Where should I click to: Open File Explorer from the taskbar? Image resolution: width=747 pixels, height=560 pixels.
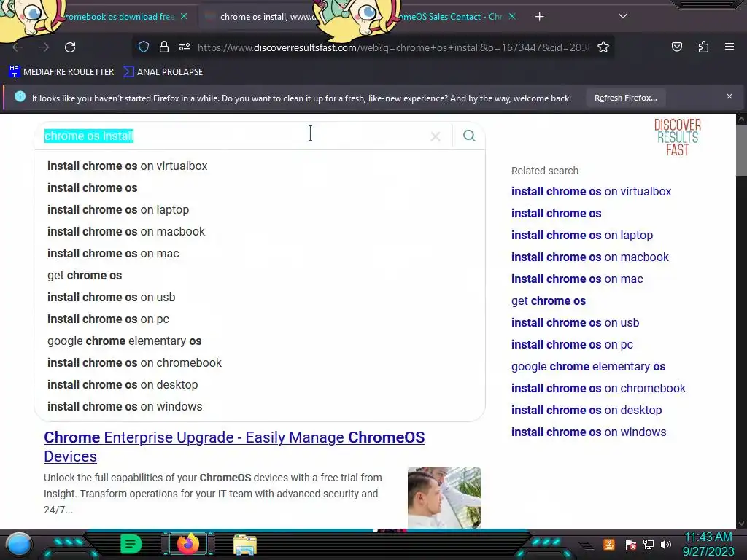(245, 545)
